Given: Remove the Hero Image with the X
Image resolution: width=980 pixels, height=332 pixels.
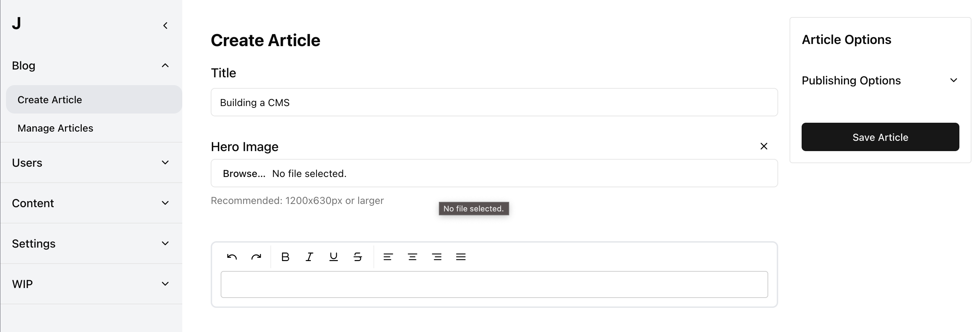Looking at the screenshot, I should tap(764, 146).
